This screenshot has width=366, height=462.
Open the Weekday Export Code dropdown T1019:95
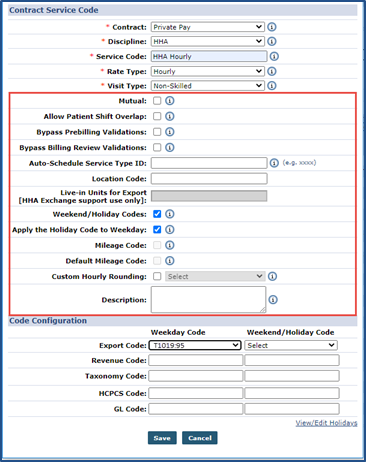pyautogui.click(x=195, y=345)
